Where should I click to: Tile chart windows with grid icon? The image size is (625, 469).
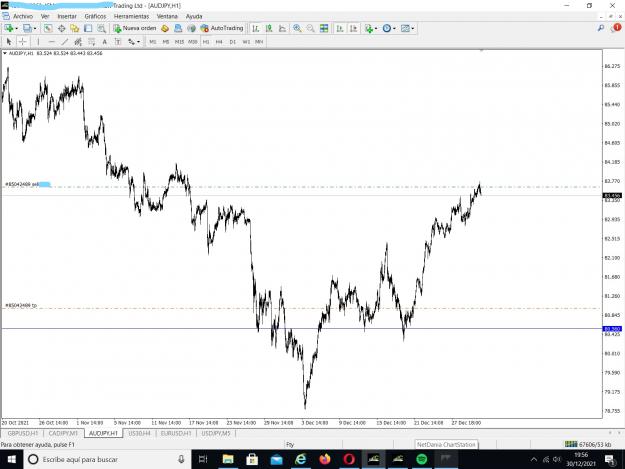(x=324, y=28)
